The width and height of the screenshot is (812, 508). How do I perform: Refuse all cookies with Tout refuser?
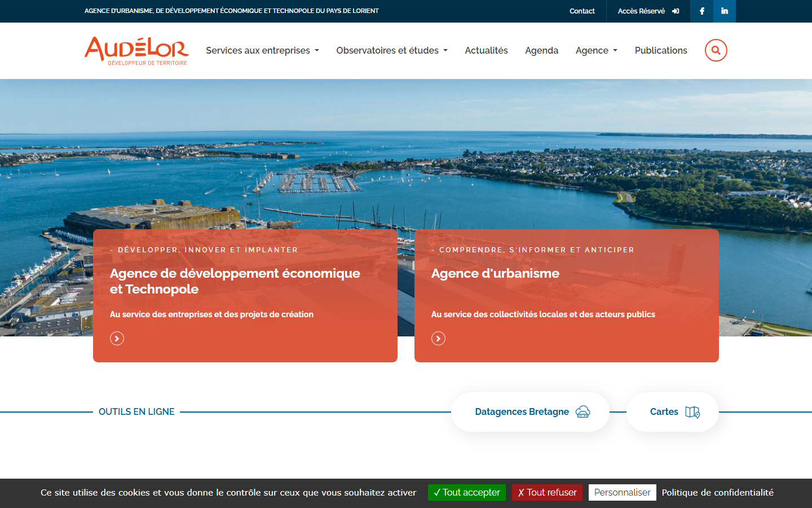click(x=547, y=492)
